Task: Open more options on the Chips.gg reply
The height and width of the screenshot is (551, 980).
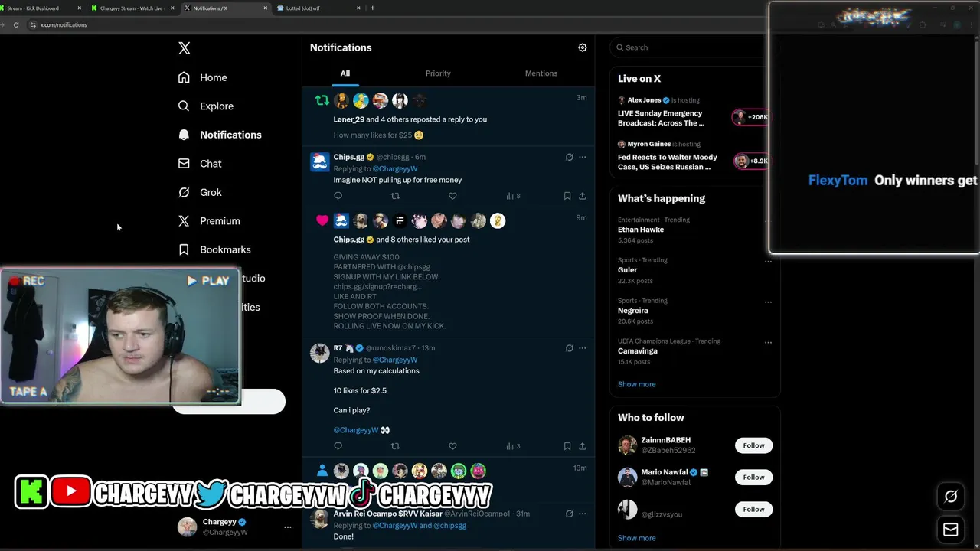Action: [583, 157]
